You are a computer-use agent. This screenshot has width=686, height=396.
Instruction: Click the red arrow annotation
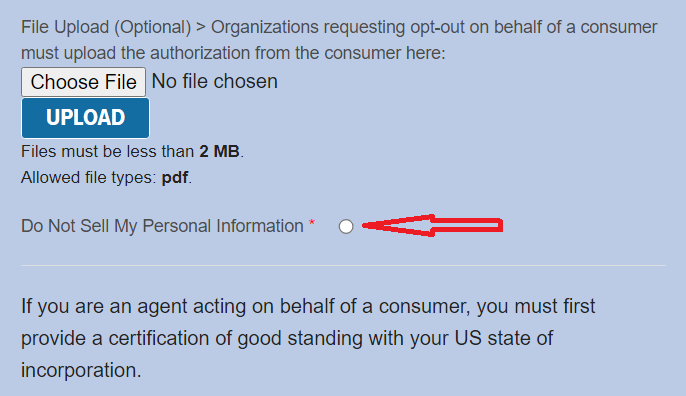pos(432,225)
